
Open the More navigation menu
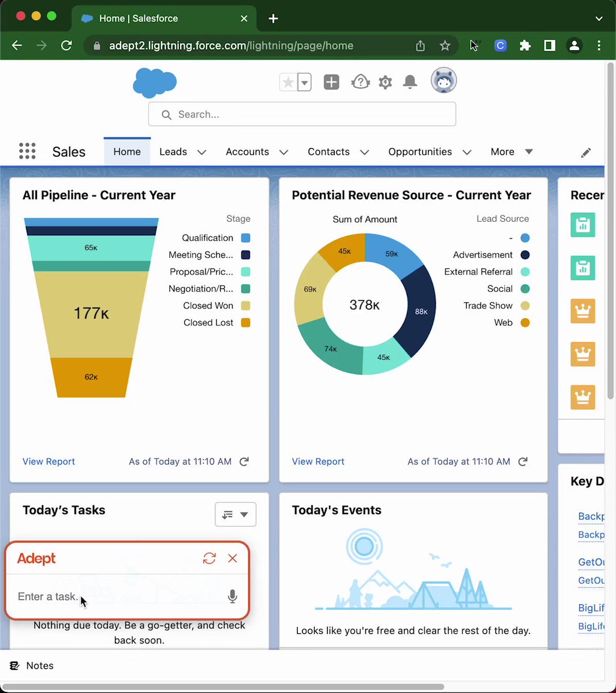[512, 151]
